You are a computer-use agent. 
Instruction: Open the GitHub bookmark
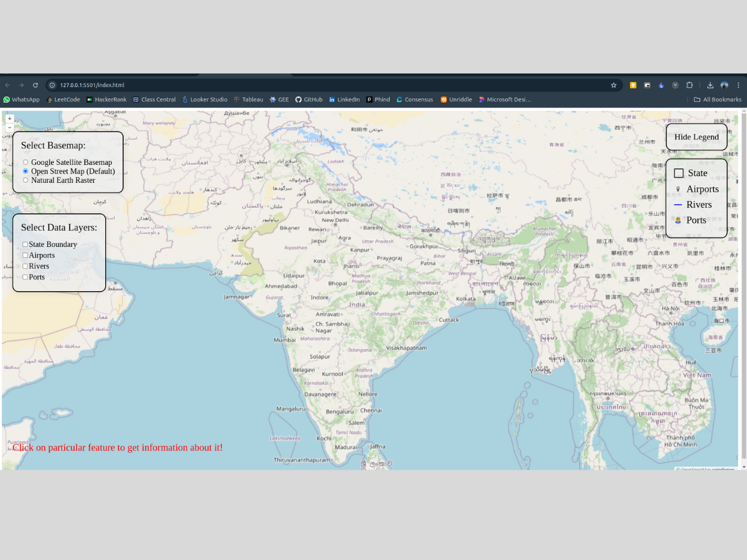click(x=309, y=100)
